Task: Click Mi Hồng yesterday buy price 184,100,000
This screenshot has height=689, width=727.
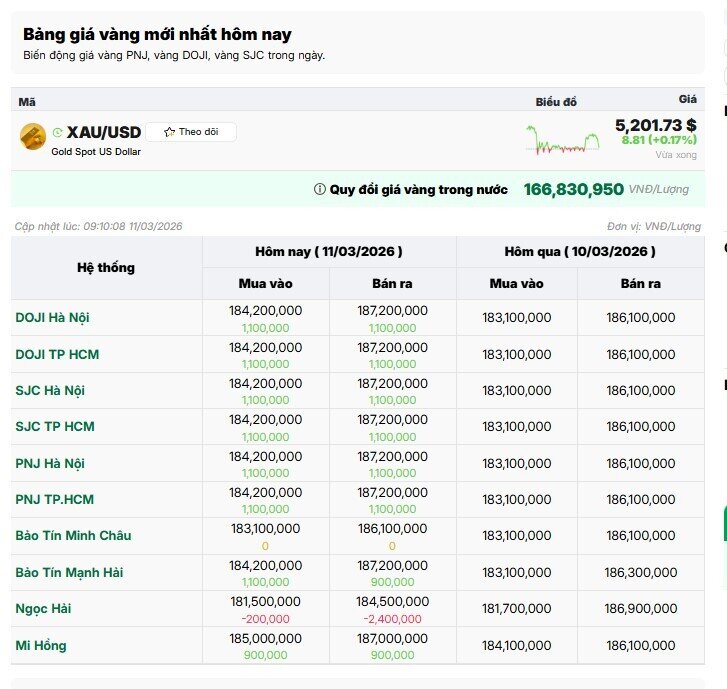Action: (517, 645)
